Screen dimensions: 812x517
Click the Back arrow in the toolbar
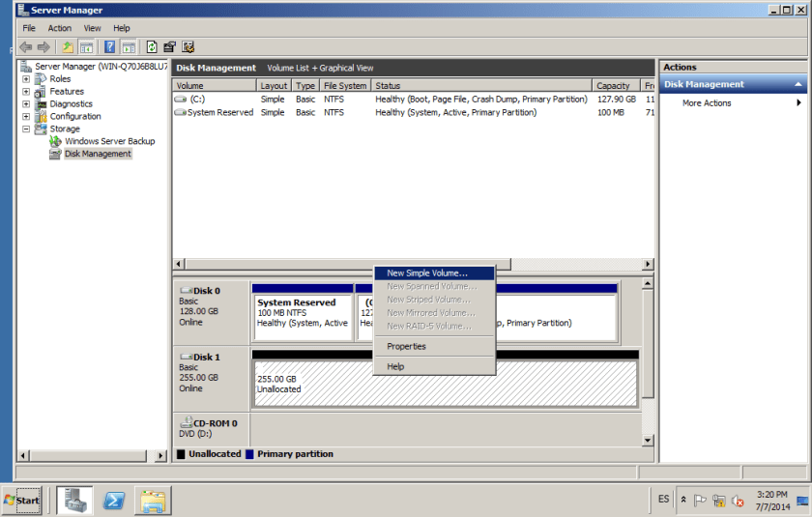point(26,46)
